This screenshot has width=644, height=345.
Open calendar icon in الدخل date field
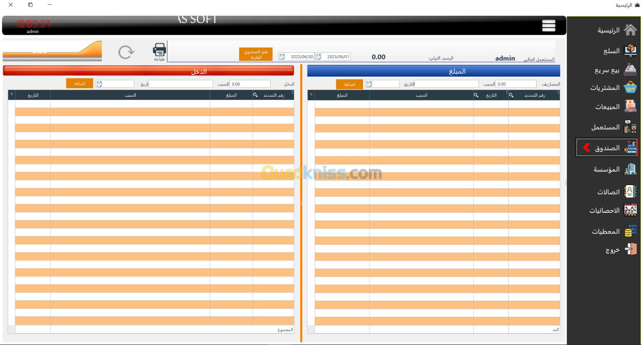pyautogui.click(x=99, y=84)
